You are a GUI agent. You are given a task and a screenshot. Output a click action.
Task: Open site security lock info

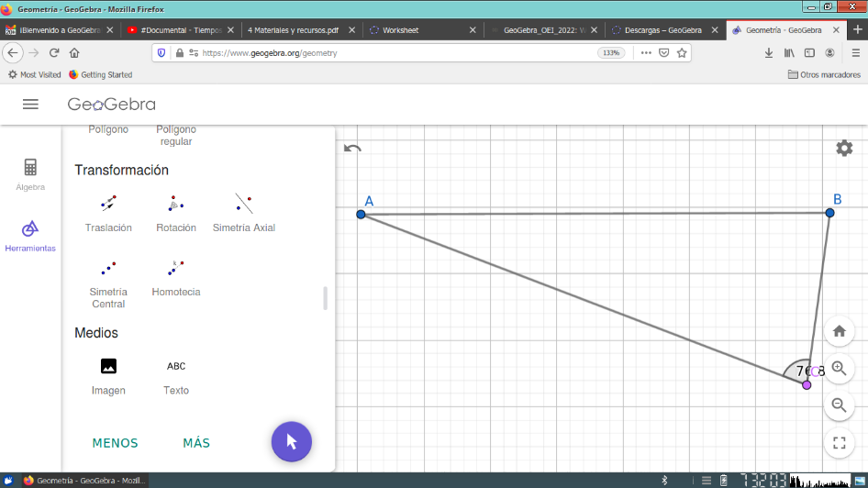(179, 53)
